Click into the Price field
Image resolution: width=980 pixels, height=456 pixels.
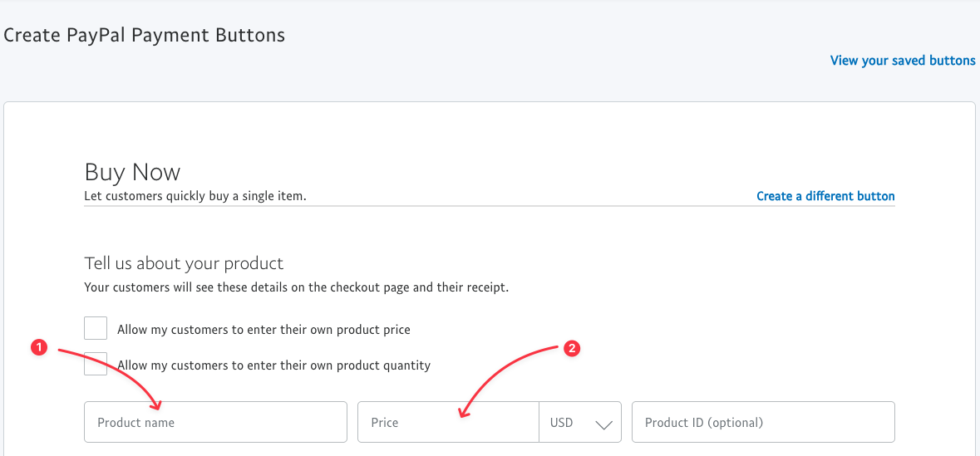[x=448, y=422]
